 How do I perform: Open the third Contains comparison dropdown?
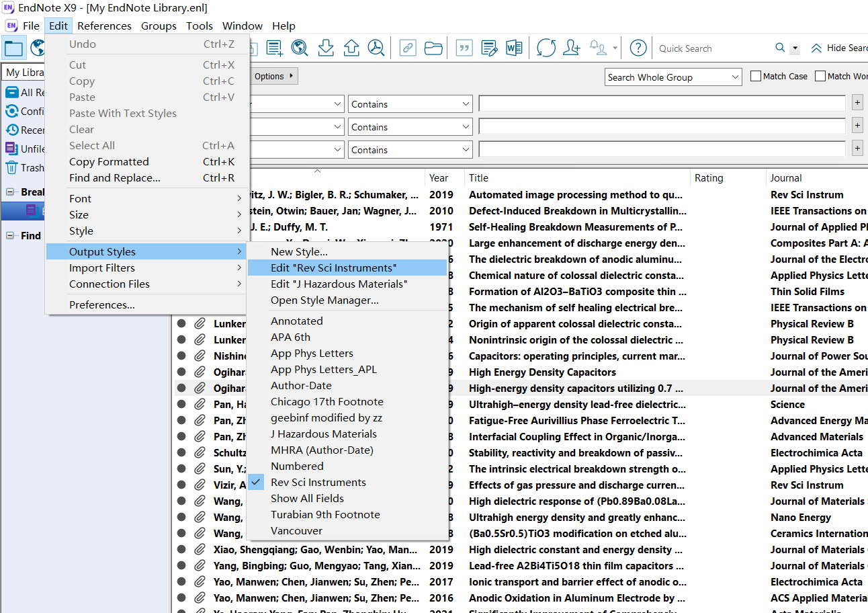coord(410,150)
